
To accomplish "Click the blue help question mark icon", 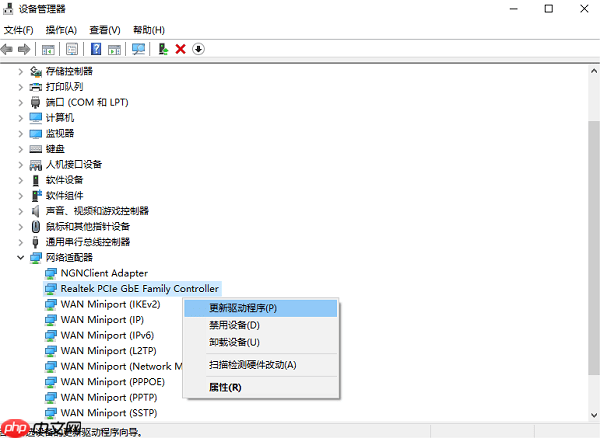I will [x=96, y=49].
